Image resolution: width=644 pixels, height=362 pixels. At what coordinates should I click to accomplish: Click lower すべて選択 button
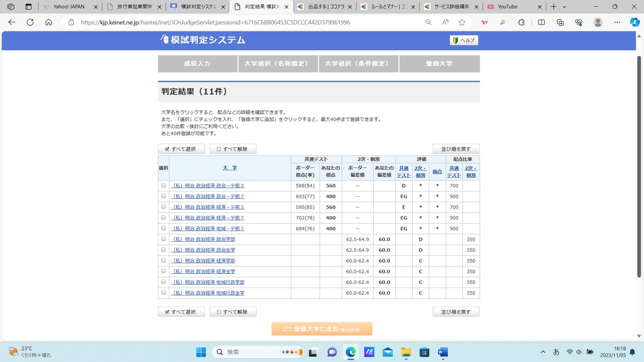pyautogui.click(x=181, y=312)
